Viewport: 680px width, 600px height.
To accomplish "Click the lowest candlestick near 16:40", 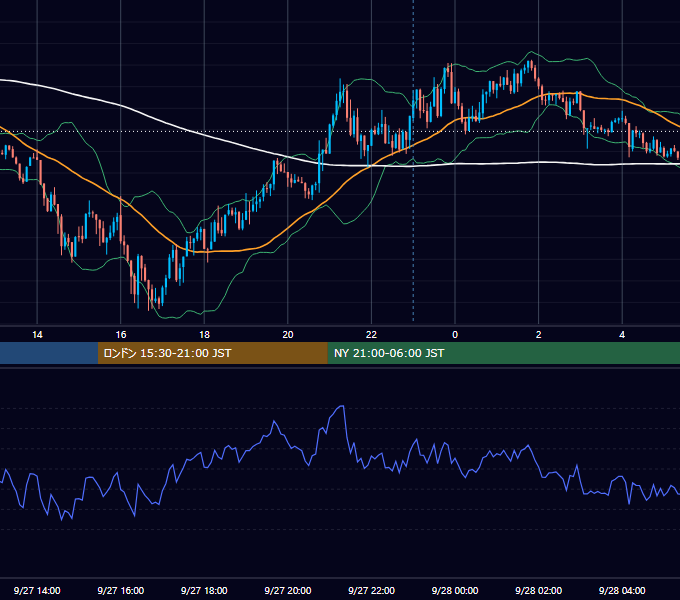I will coord(149,295).
